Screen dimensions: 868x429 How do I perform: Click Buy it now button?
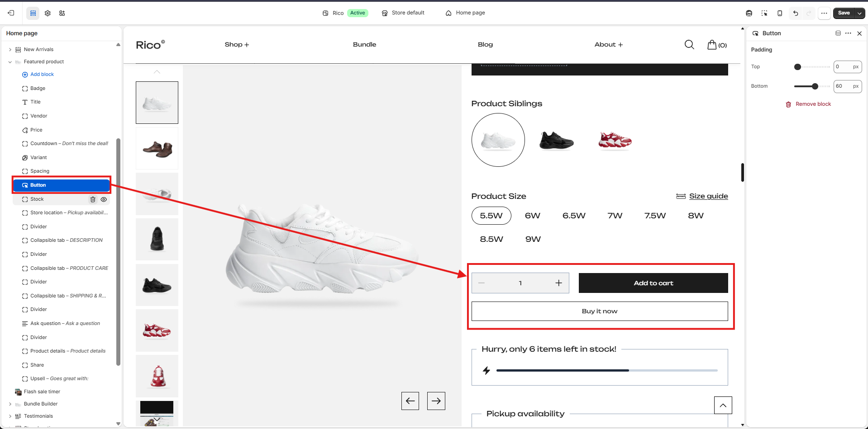[600, 311]
